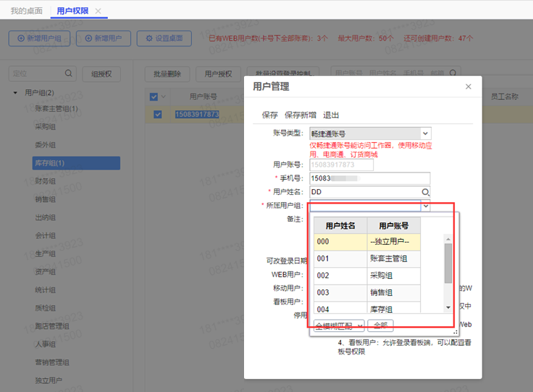Close the 用户权限 tab with X

pyautogui.click(x=98, y=11)
